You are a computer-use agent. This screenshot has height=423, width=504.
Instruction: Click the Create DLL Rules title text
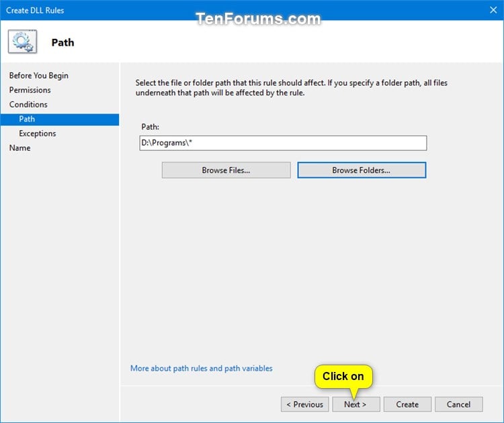click(x=35, y=10)
